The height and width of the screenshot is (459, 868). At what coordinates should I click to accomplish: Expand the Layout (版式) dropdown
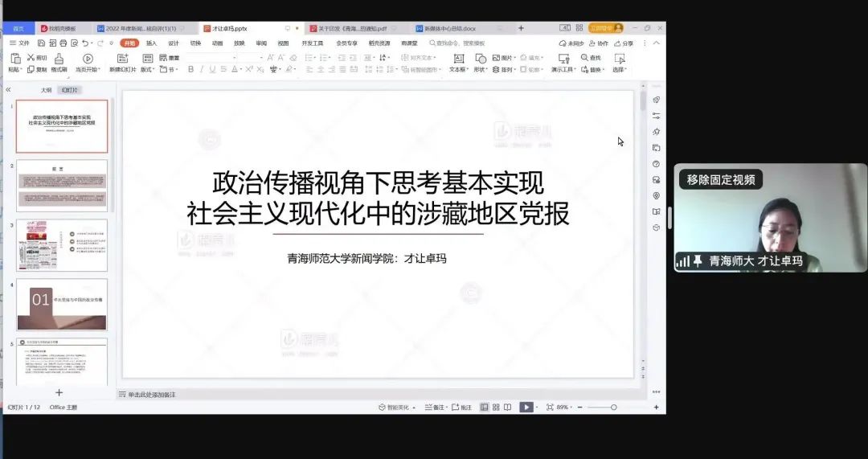(x=148, y=70)
